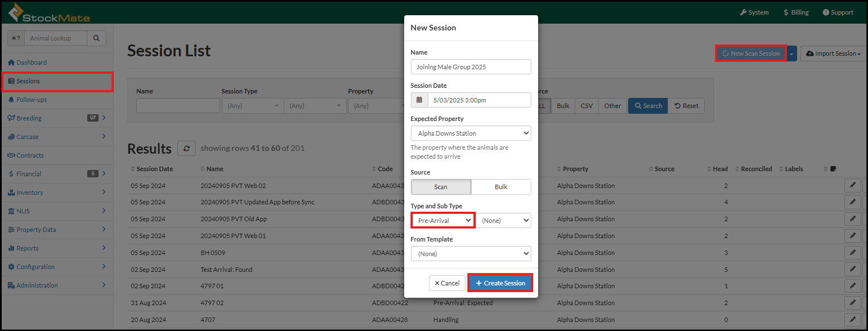868x331 pixels.
Task: Open Billing from the top bar
Action: pos(796,12)
